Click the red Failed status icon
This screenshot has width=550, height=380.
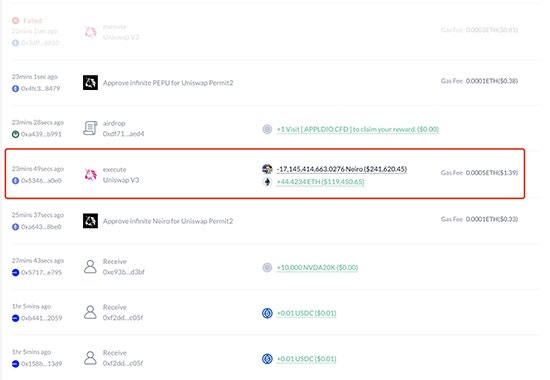15,21
